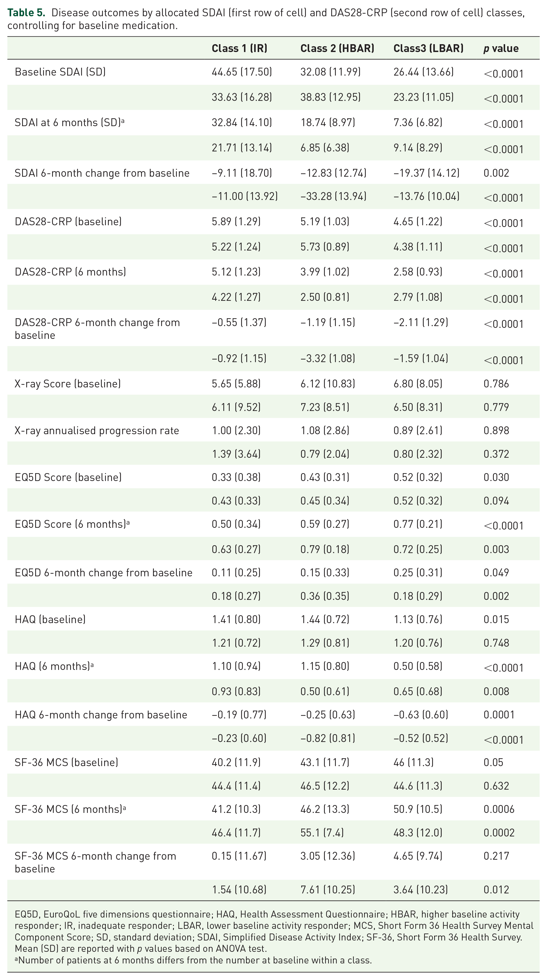Click the footnote about patients at 6 months
547x980 pixels.
click(x=193, y=960)
